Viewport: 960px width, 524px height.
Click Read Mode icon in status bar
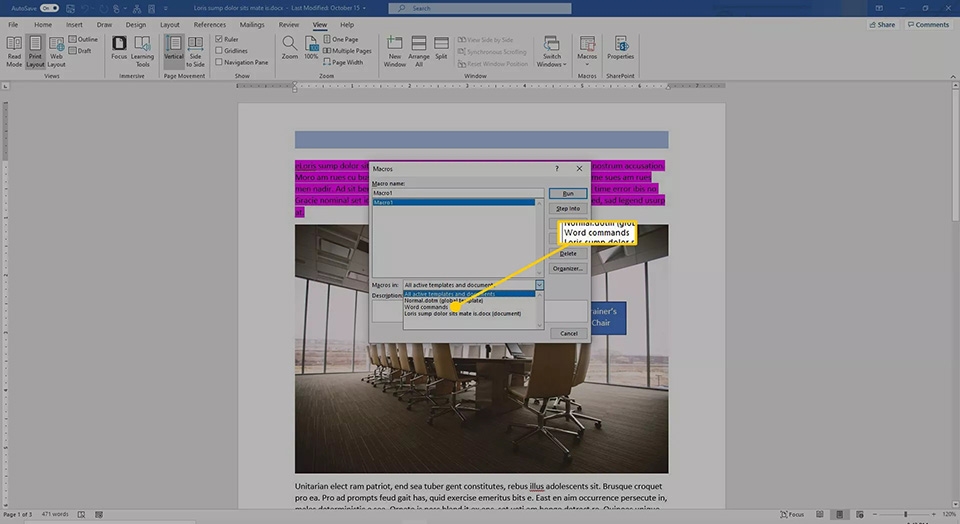(x=820, y=514)
